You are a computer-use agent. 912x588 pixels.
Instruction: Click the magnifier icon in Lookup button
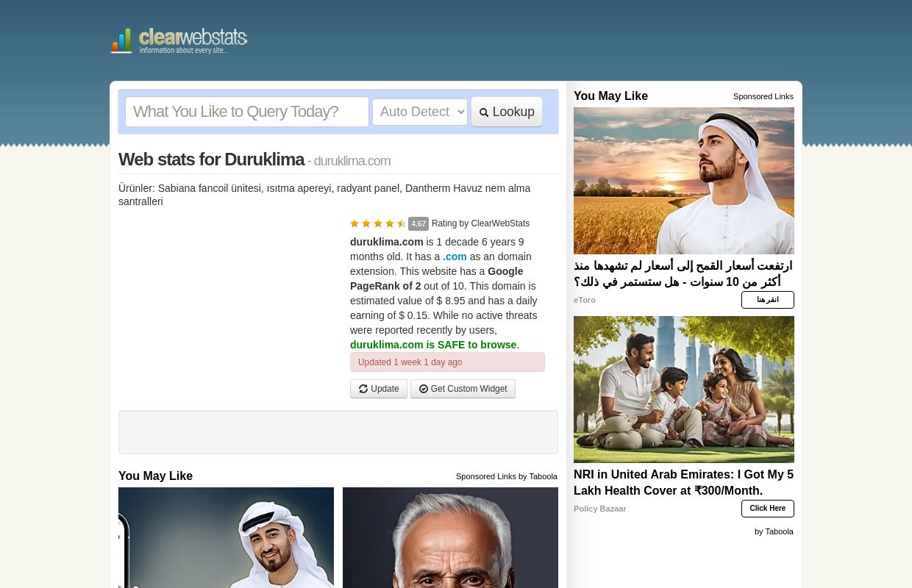pos(484,112)
